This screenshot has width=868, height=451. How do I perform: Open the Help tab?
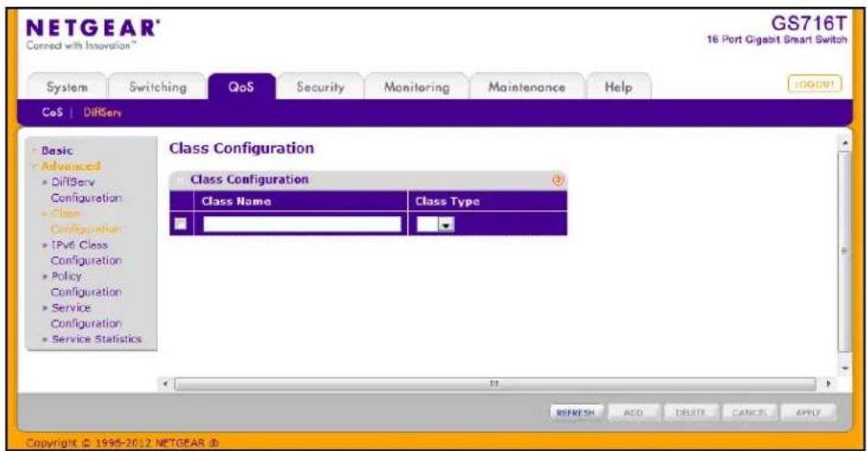pos(618,87)
